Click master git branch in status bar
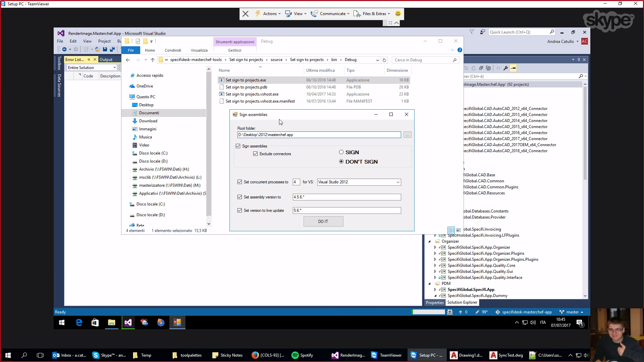644x362 pixels. click(x=572, y=312)
